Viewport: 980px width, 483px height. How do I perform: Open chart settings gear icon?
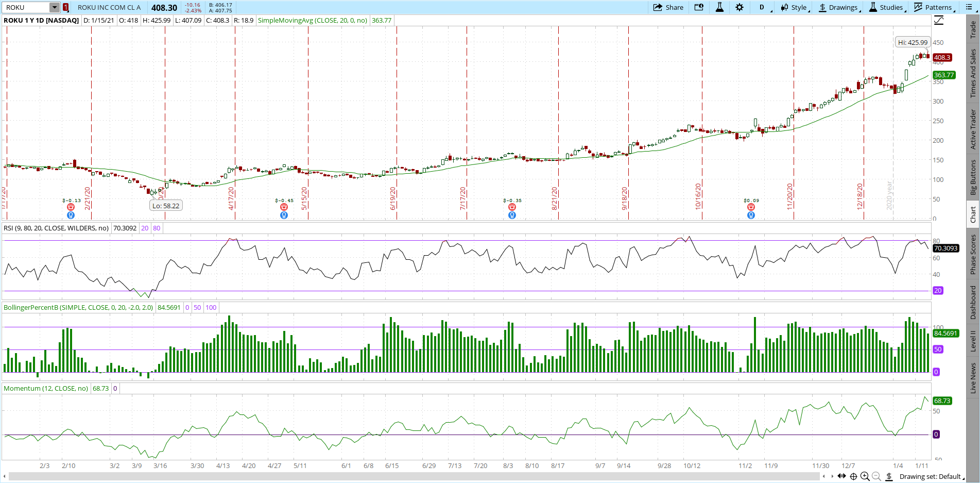click(740, 7)
